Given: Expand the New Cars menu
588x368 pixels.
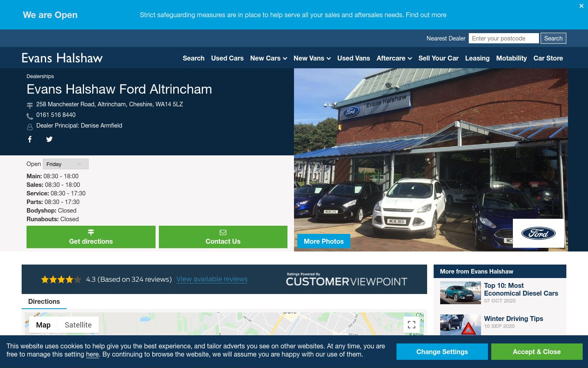Looking at the screenshot, I should [x=269, y=58].
